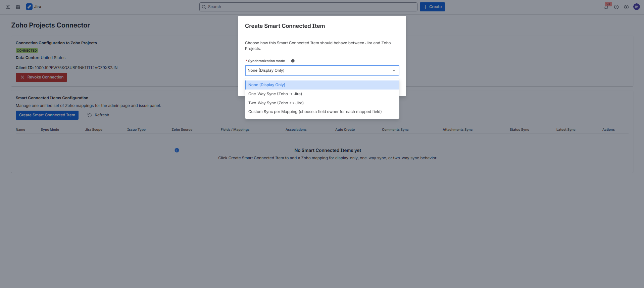Click the Status Sync column header
644x288 pixels.
tap(519, 130)
